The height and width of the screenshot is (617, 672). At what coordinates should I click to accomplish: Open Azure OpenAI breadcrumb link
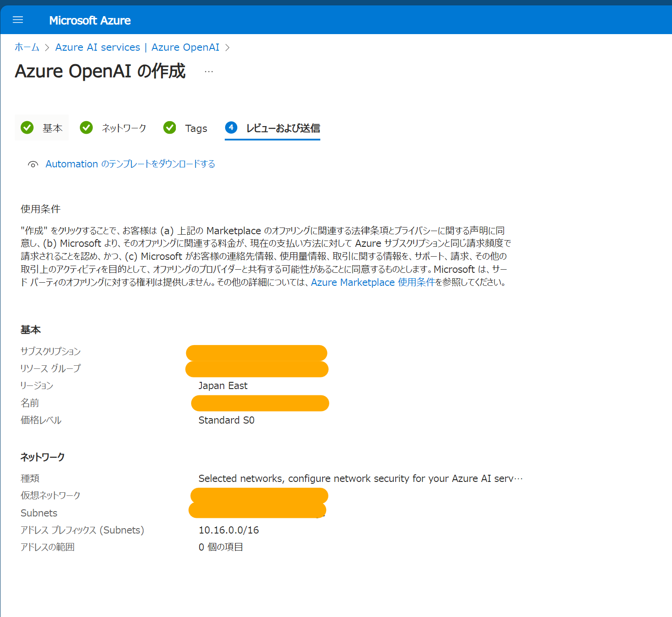coord(185,47)
